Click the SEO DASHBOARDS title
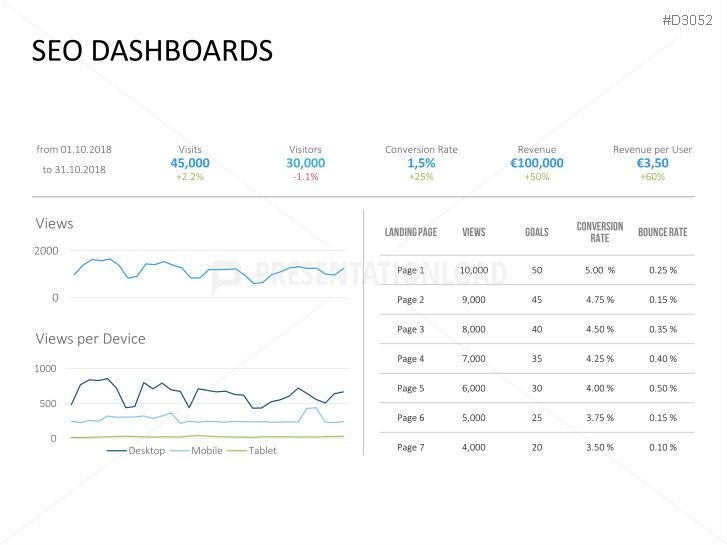The width and height of the screenshot is (727, 545). coord(152,51)
